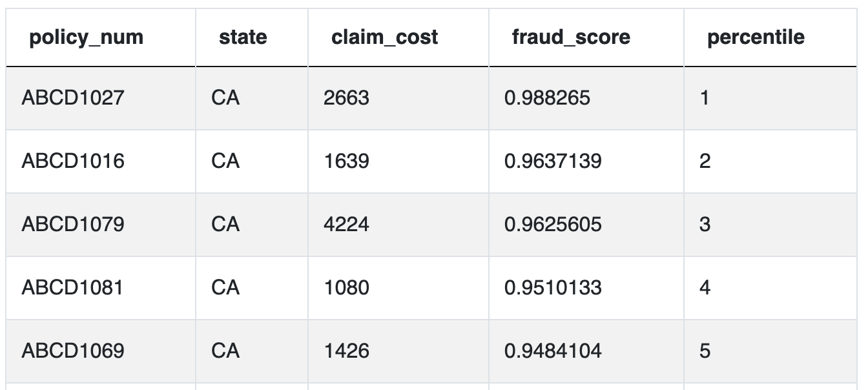Click the policy_num column header
This screenshot has width=868, height=390.
coord(86,37)
